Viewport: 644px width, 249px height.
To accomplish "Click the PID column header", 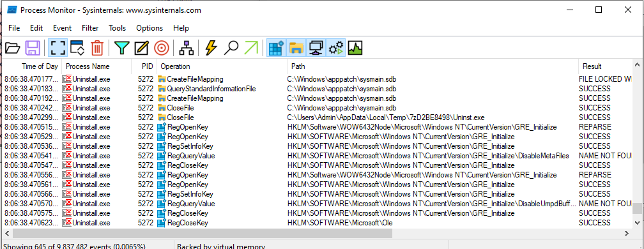I will coord(144,66).
